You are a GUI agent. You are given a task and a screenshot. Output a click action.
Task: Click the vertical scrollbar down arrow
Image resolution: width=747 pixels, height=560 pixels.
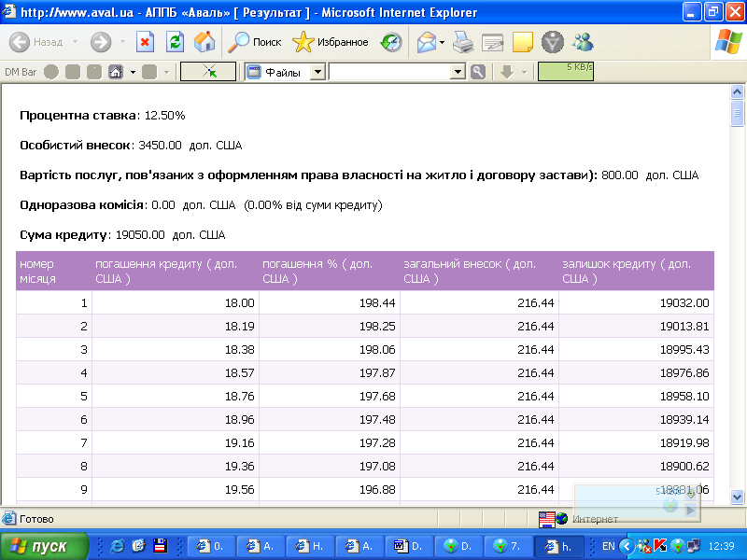pos(737,497)
